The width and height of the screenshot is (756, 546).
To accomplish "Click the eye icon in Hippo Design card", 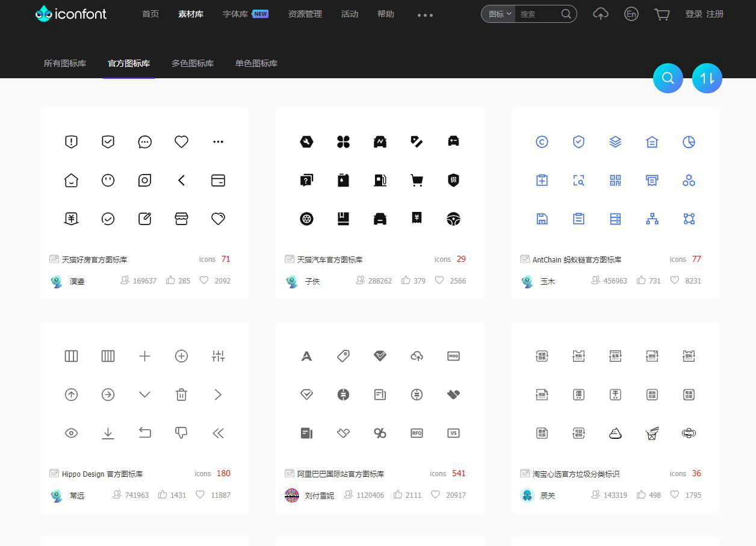I will pos(71,433).
